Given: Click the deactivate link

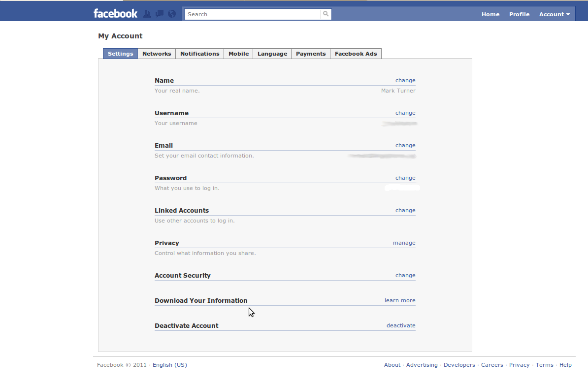Looking at the screenshot, I should point(401,326).
